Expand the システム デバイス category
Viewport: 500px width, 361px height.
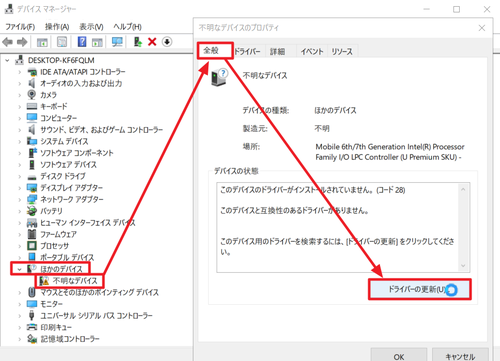19,141
